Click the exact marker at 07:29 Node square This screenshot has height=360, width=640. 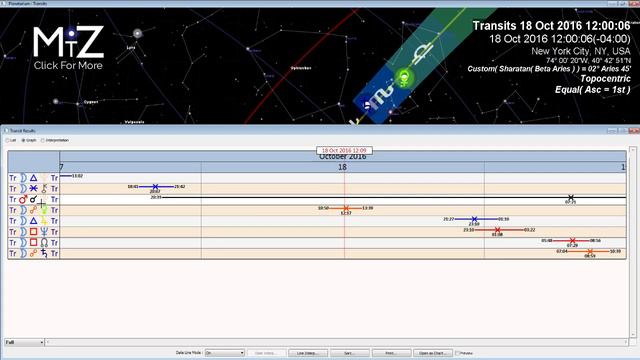pos(573,241)
